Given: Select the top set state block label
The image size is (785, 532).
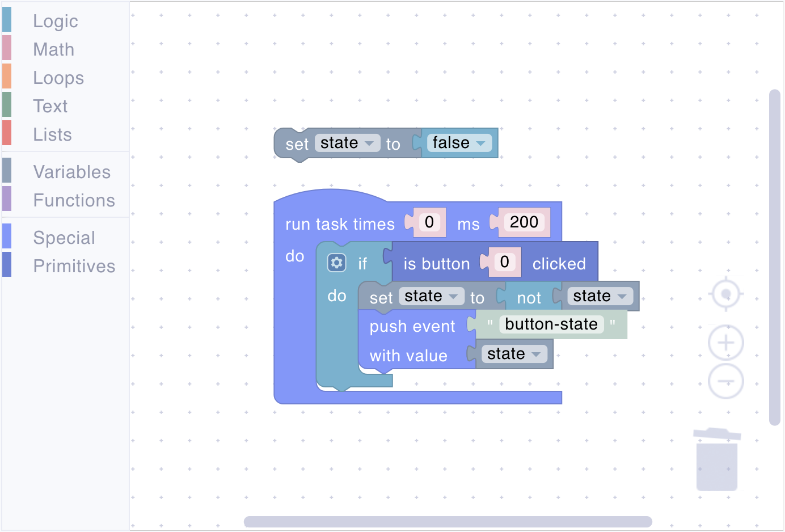Looking at the screenshot, I should (297, 145).
